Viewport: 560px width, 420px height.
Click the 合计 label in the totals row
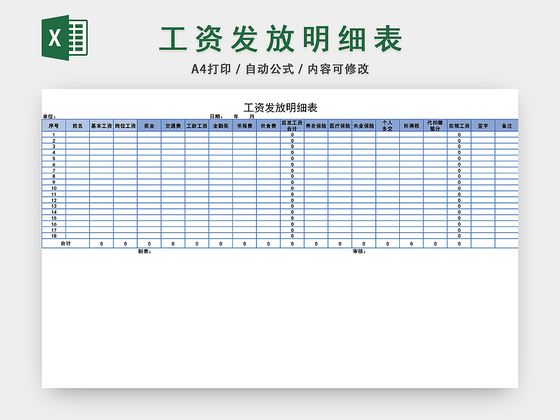(66, 244)
